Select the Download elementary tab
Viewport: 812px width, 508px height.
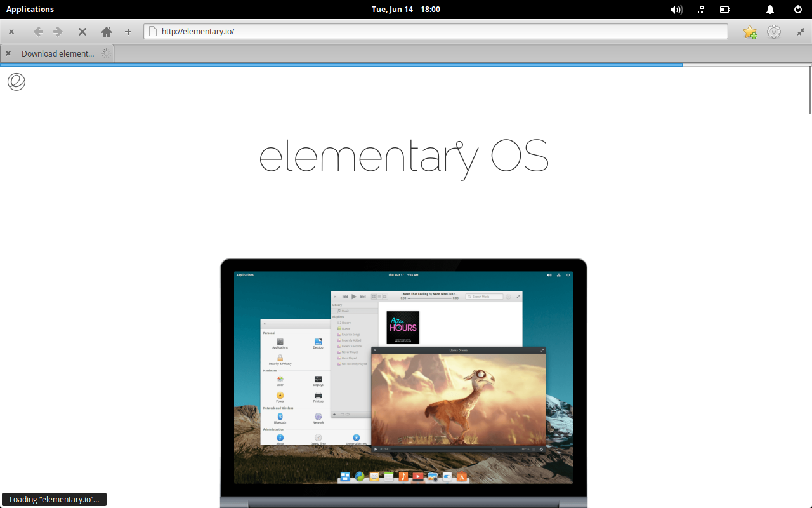[x=57, y=53]
